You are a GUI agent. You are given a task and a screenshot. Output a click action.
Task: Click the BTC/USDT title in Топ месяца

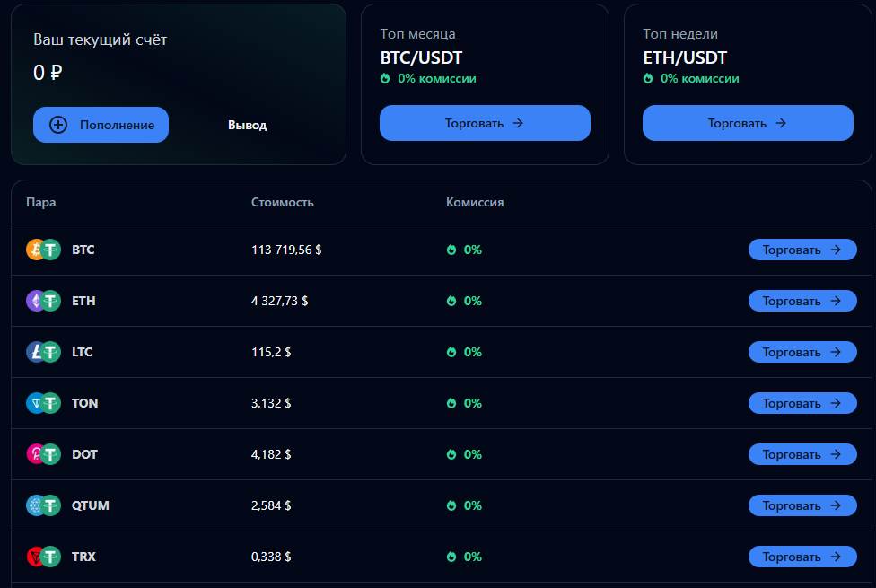pyautogui.click(x=421, y=57)
